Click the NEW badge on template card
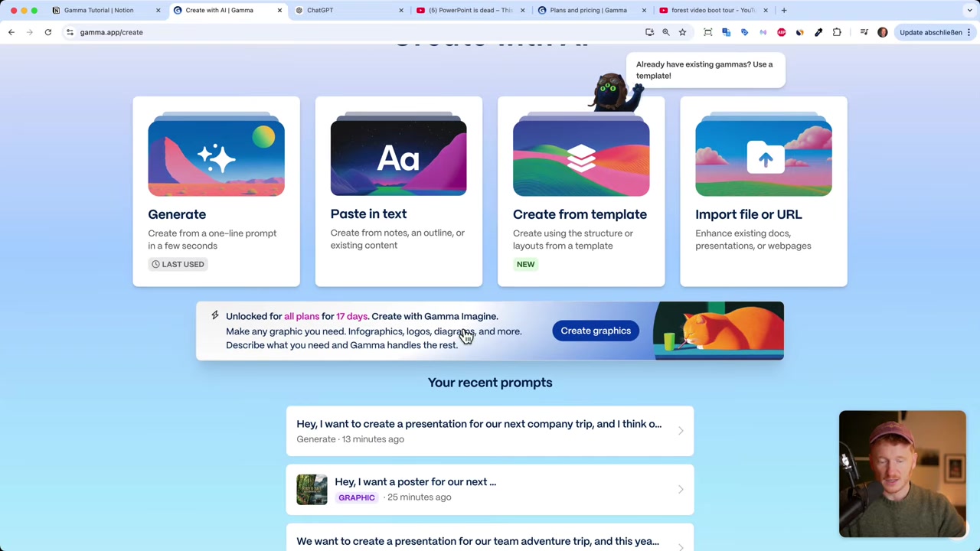The image size is (980, 551). pos(525,264)
